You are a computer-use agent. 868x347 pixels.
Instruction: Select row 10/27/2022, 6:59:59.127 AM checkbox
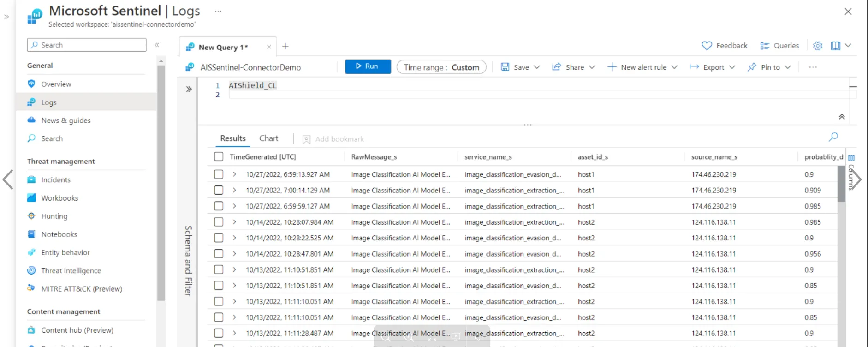click(x=219, y=206)
